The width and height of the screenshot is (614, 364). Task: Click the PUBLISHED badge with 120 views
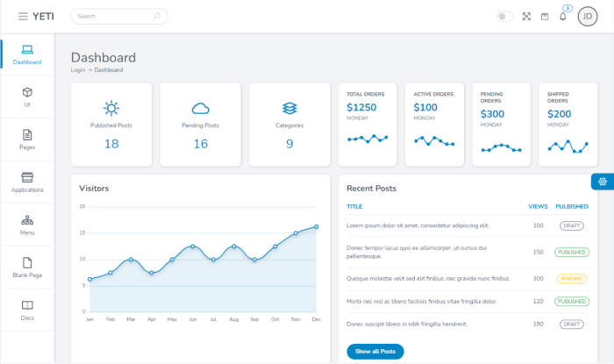572,302
